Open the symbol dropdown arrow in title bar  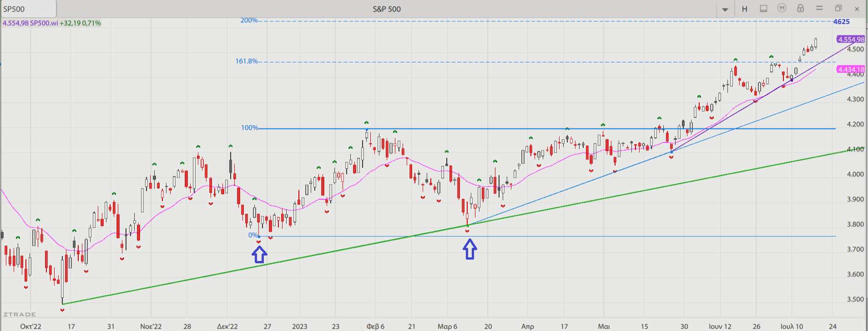click(725, 9)
